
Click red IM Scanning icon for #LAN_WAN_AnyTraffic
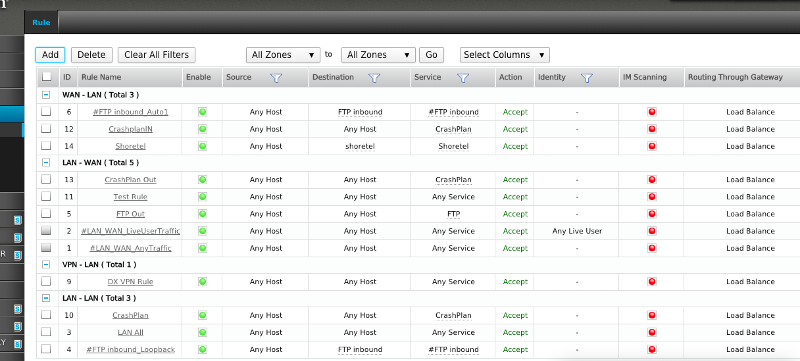pyautogui.click(x=652, y=248)
